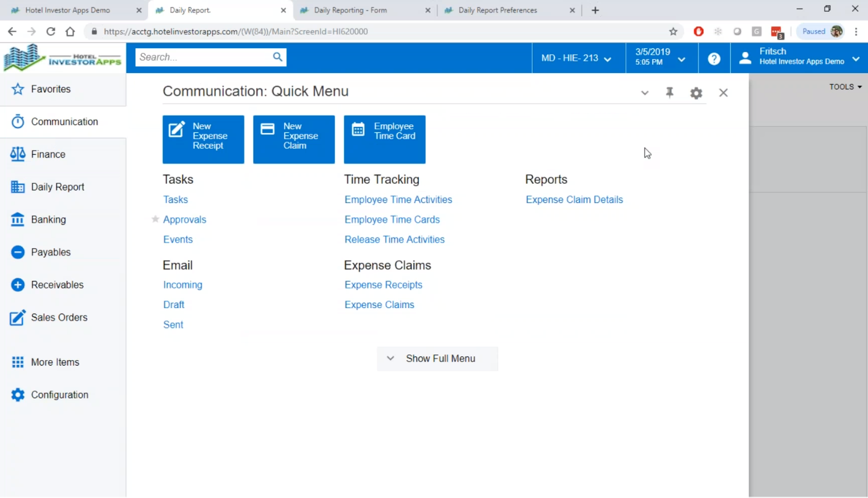The width and height of the screenshot is (868, 498).
Task: Expand the TOOLS dropdown
Action: point(845,87)
